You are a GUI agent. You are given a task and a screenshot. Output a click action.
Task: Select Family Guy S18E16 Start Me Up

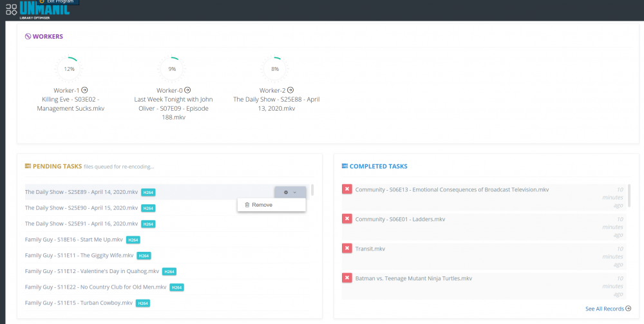pyautogui.click(x=74, y=240)
